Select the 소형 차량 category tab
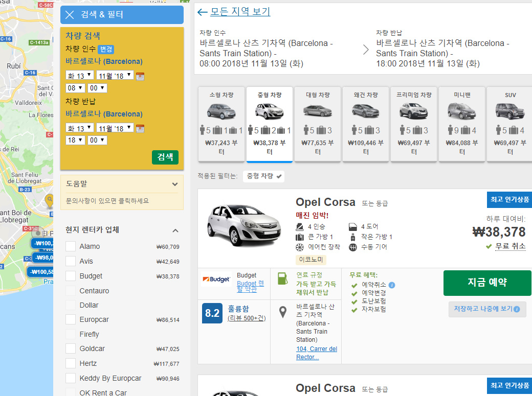 click(221, 124)
